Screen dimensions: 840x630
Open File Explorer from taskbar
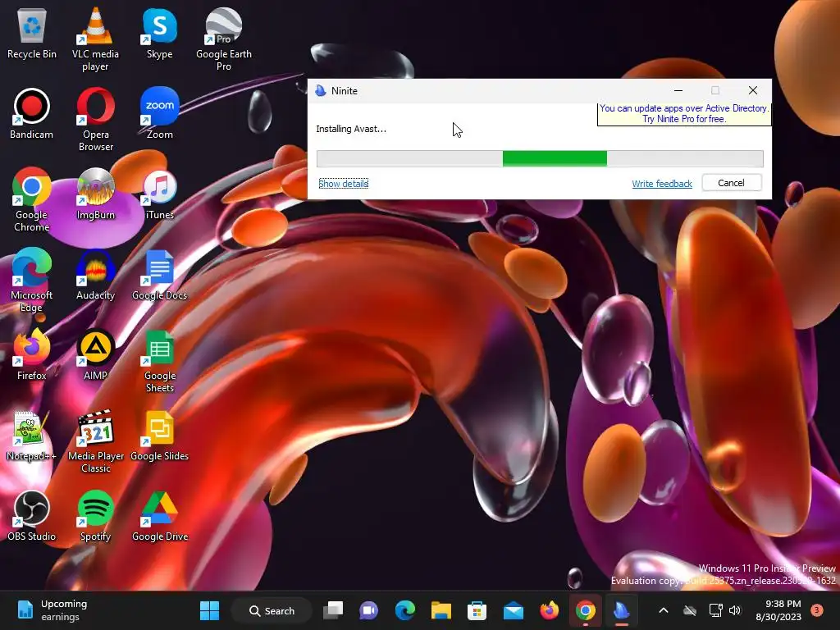pyautogui.click(x=441, y=610)
